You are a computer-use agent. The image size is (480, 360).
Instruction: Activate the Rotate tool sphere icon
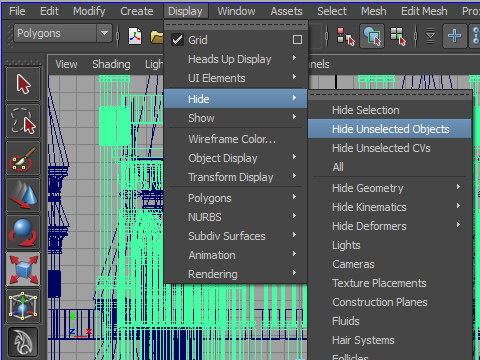click(23, 232)
